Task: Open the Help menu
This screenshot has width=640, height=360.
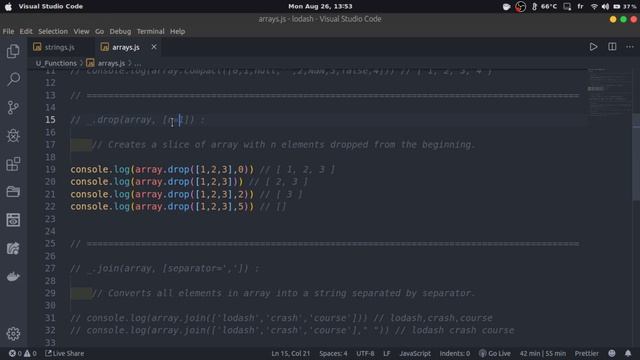Action: (x=178, y=31)
